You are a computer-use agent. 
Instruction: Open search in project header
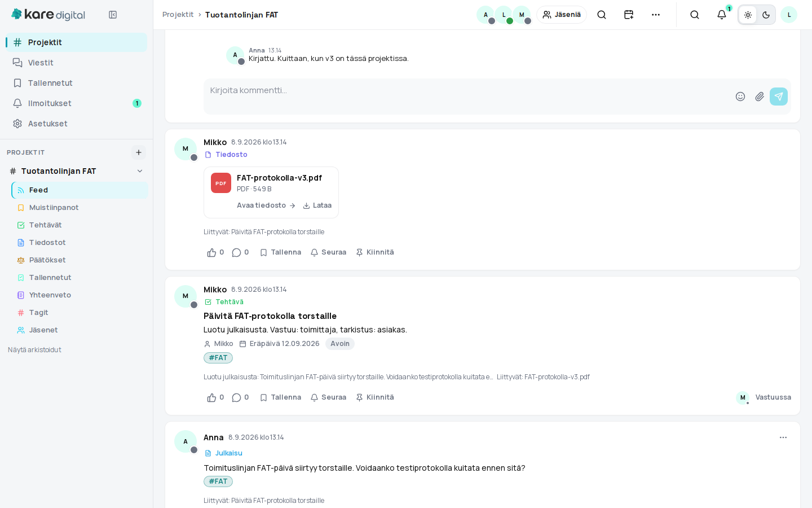click(602, 15)
